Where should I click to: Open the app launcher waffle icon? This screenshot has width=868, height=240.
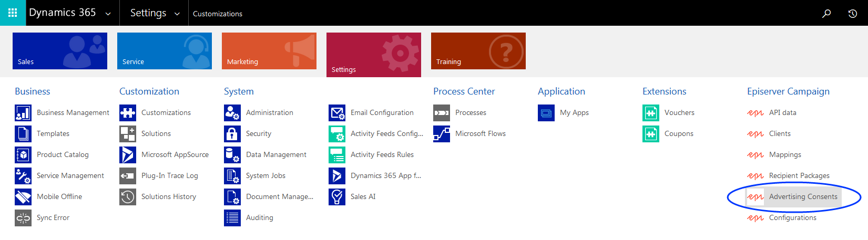[13, 13]
